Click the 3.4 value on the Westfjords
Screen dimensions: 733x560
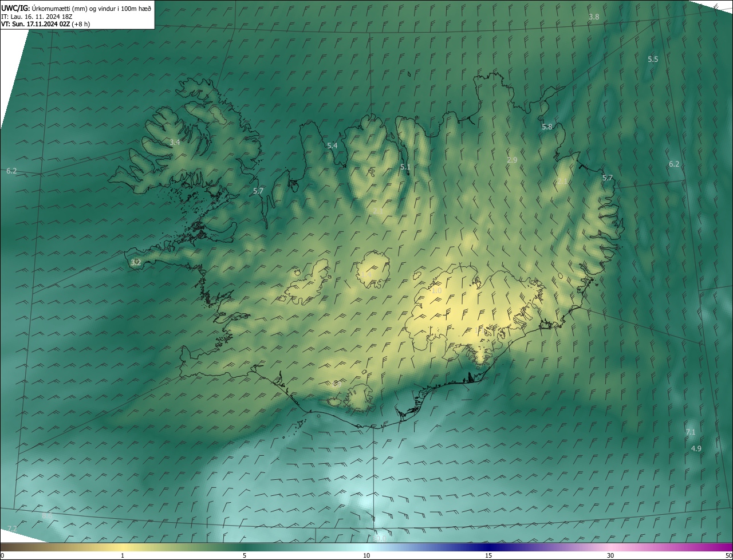click(175, 141)
